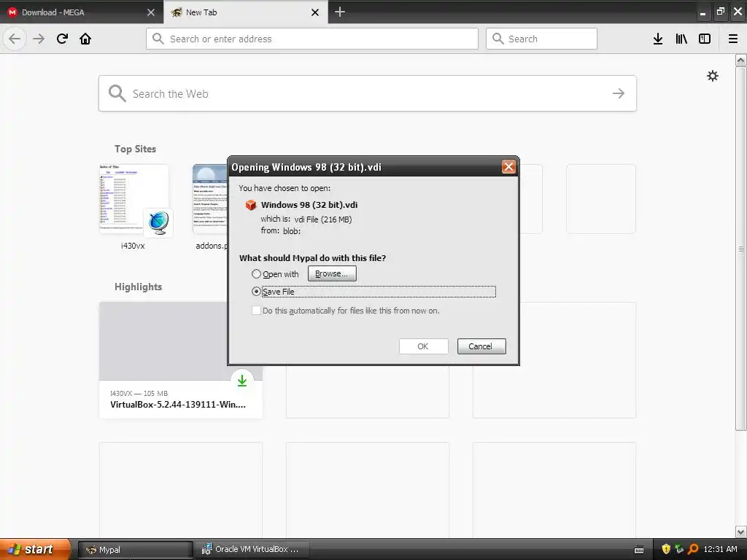Open a new tab with plus button
This screenshot has height=560, width=747.
pyautogui.click(x=340, y=12)
